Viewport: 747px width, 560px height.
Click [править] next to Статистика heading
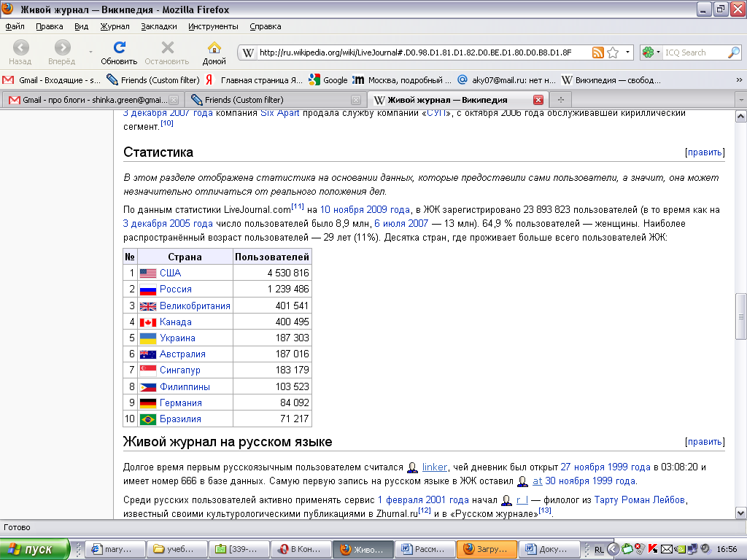click(705, 152)
